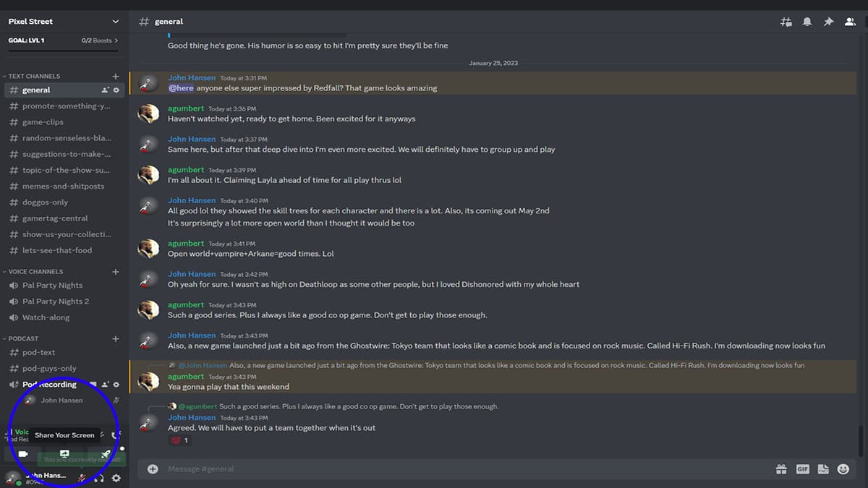The image size is (868, 488).
Task: Open the sticker picker next to GIF
Action: tap(824, 468)
